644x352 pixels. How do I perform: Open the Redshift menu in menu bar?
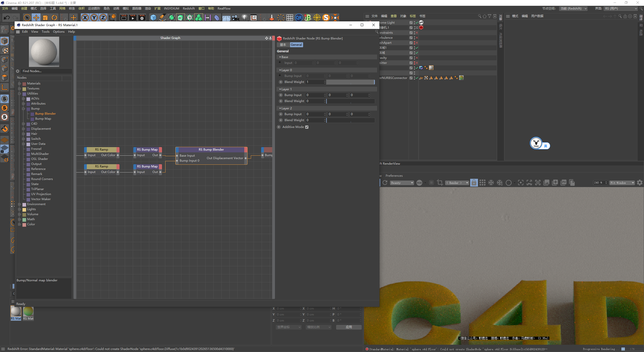pos(188,9)
